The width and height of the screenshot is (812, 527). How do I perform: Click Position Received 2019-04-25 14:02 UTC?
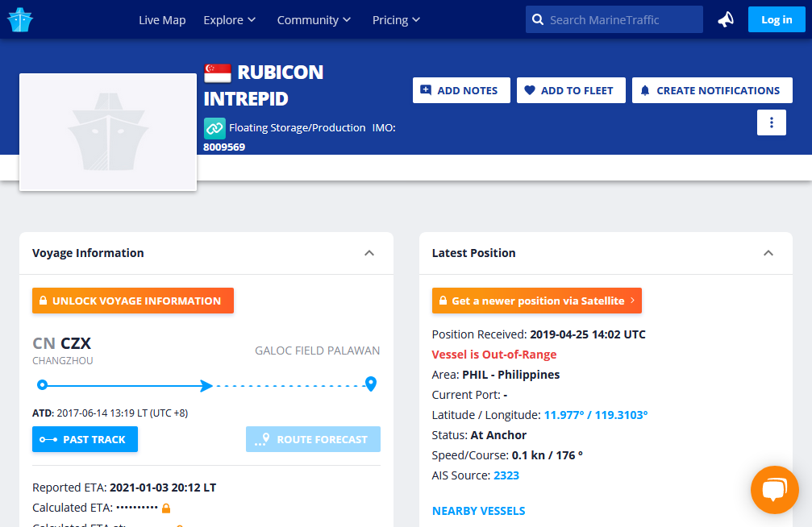[x=539, y=334]
